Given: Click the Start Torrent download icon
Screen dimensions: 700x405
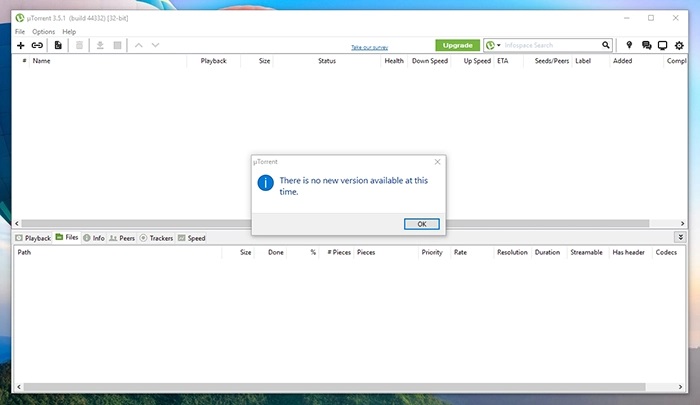Looking at the screenshot, I should (x=100, y=45).
